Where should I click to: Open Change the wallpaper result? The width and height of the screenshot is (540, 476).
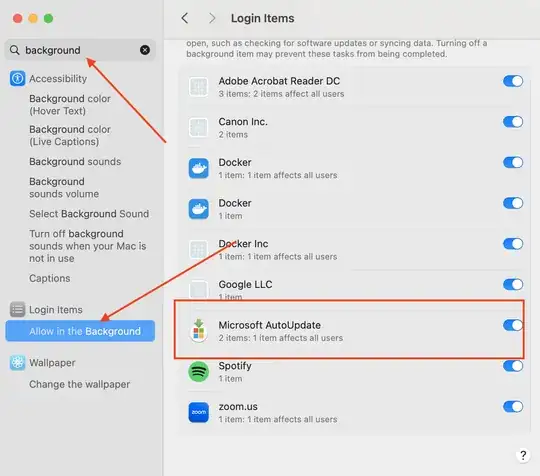80,384
